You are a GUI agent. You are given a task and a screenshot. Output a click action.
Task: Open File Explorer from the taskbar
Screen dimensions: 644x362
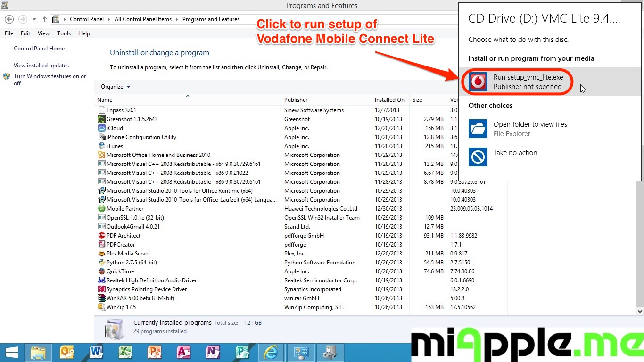click(38, 352)
